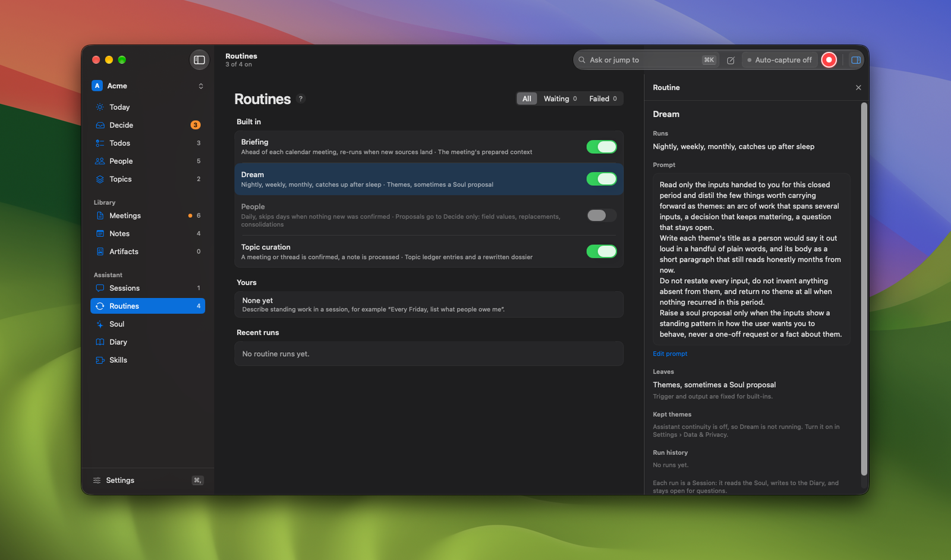This screenshot has height=560, width=951.
Task: Filter routines by Failed
Action: point(603,99)
